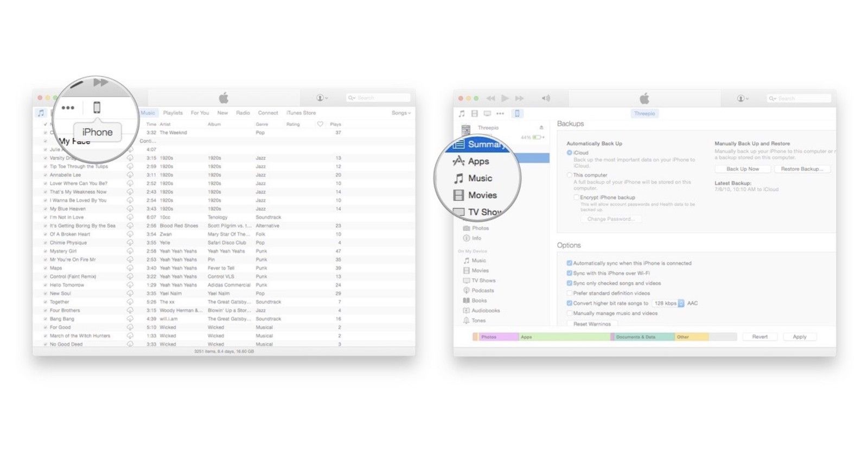Image resolution: width=868 pixels, height=449 pixels.
Task: Enable Manually manage music and videos
Action: pyautogui.click(x=569, y=313)
